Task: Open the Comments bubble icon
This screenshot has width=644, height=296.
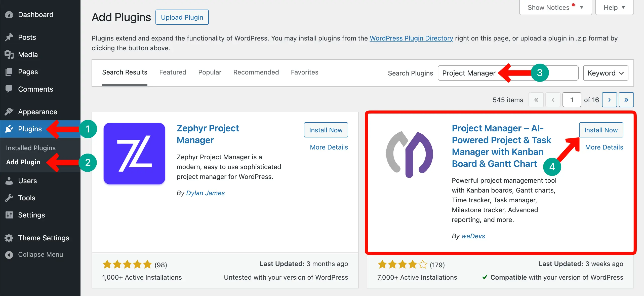Action: 9,89
